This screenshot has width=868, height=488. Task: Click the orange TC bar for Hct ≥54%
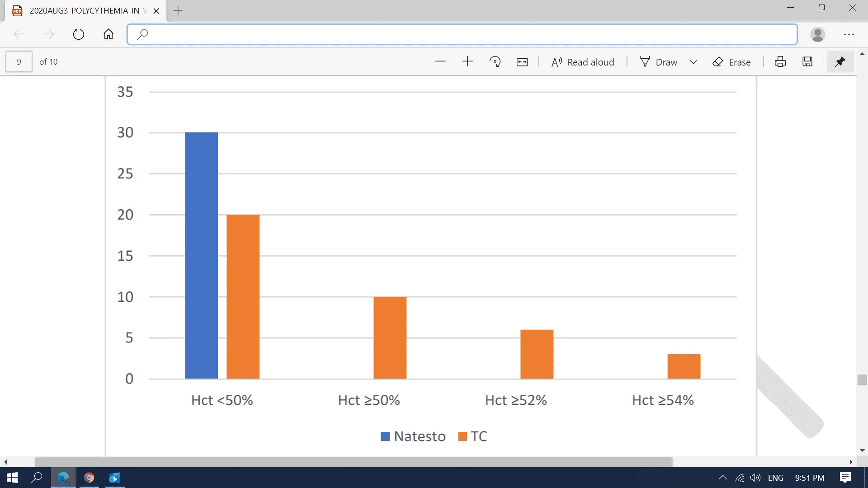pyautogui.click(x=684, y=366)
